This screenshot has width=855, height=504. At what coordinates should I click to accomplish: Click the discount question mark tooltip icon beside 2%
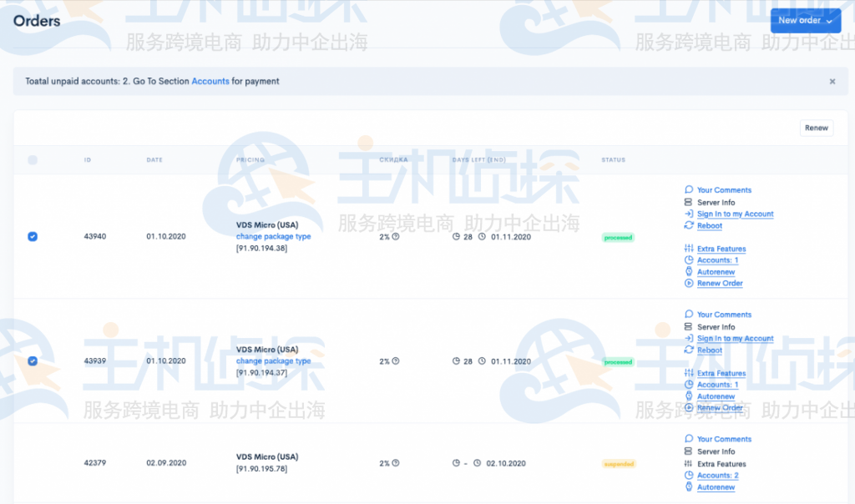[395, 237]
